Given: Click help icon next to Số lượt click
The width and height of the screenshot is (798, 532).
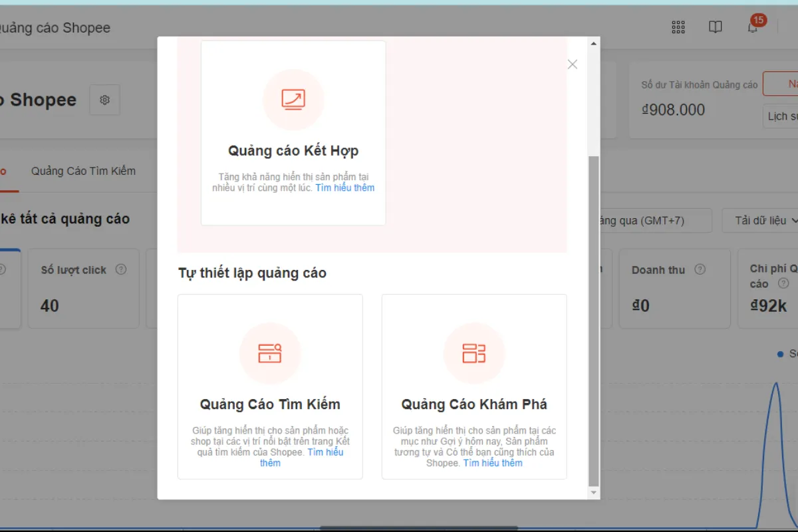Looking at the screenshot, I should click(121, 269).
